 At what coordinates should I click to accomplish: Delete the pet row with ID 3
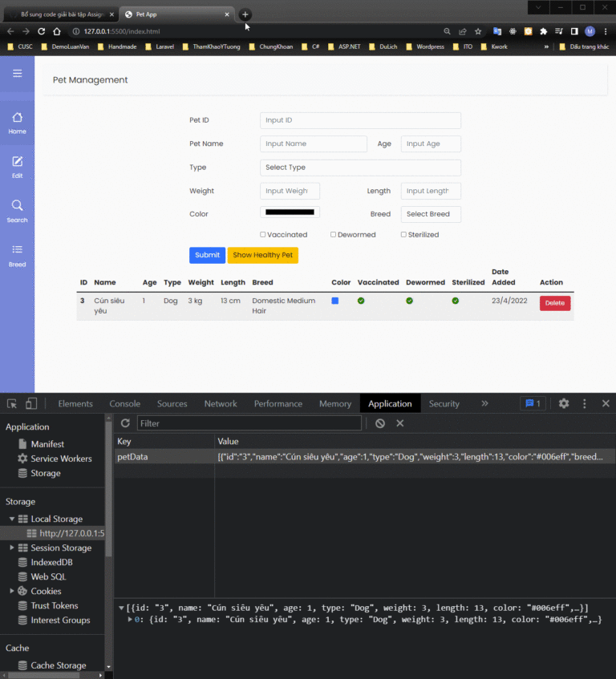pos(554,303)
